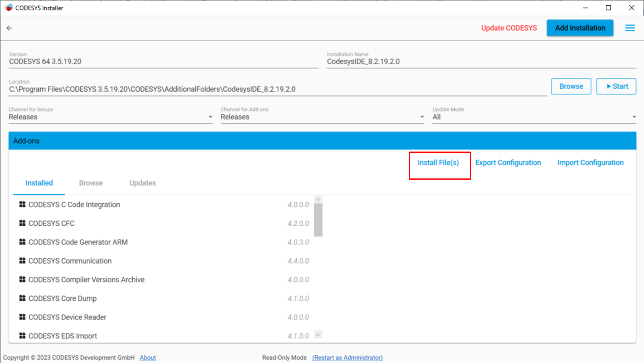Click the Installation Name input field
Screen dimensions: 644x363
tap(480, 62)
